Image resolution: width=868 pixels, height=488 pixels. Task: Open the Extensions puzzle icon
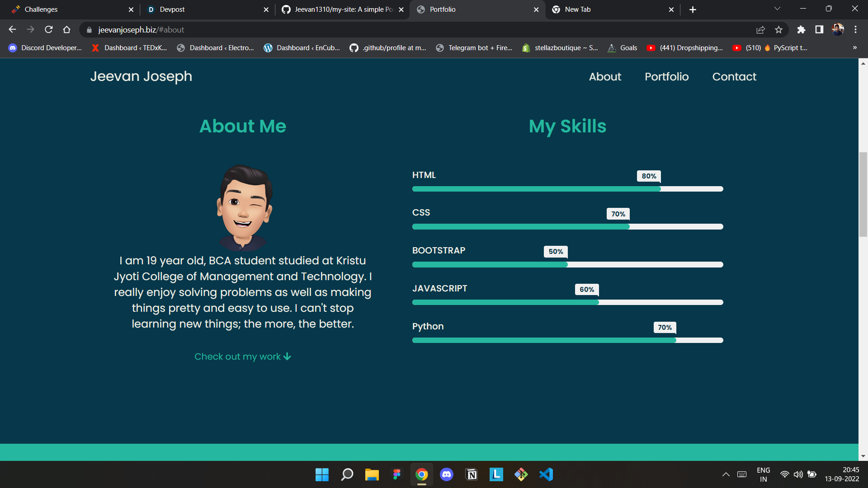point(801,30)
